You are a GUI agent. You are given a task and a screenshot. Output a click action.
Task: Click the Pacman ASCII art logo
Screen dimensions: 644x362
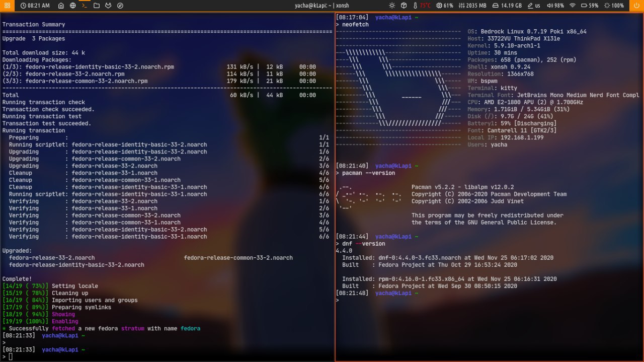[369, 197]
